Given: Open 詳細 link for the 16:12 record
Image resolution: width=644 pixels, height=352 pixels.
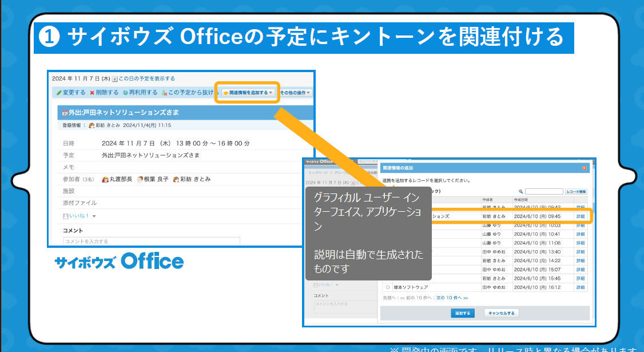Looking at the screenshot, I should pos(581,287).
